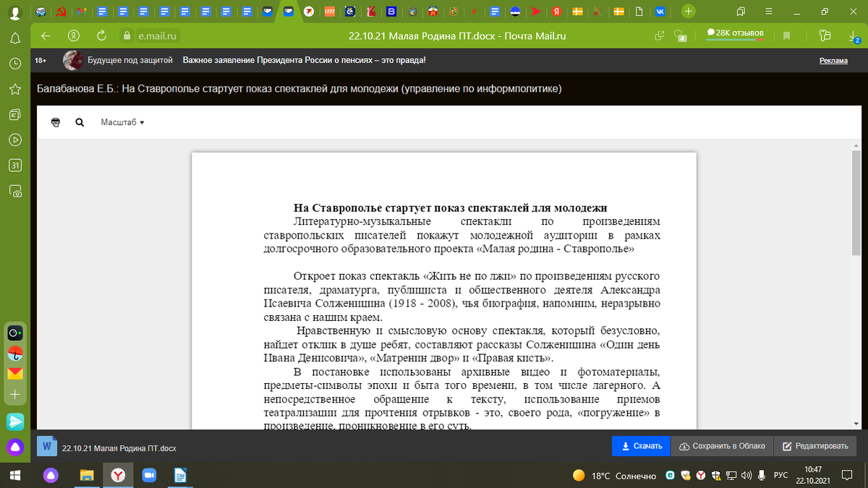
Task: Open Alice assistant on the taskbar
Action: pyautogui.click(x=51, y=475)
